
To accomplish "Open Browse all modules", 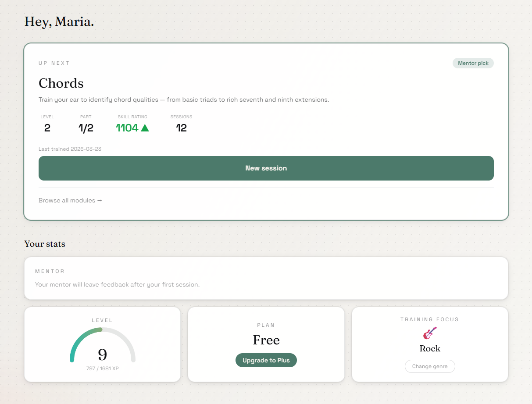I will (70, 200).
